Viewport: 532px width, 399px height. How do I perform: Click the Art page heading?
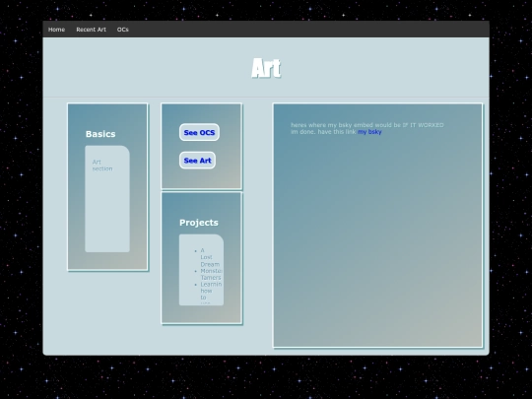(266, 68)
